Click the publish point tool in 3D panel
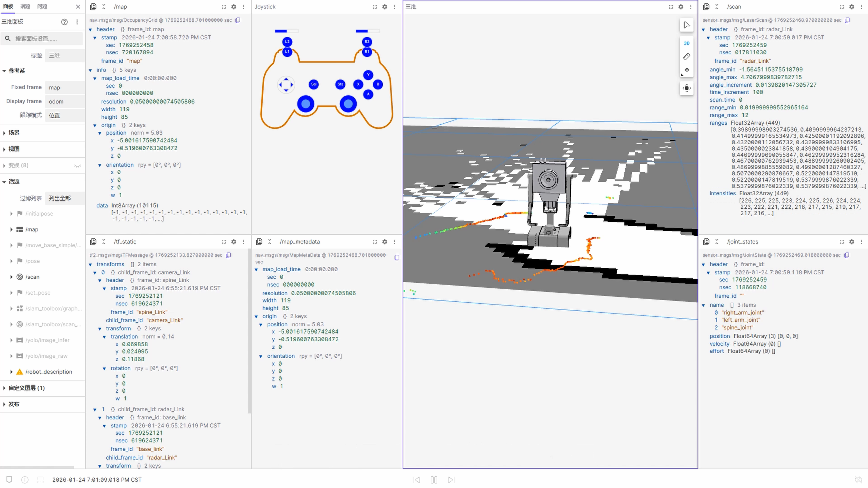 pyautogui.click(x=686, y=70)
